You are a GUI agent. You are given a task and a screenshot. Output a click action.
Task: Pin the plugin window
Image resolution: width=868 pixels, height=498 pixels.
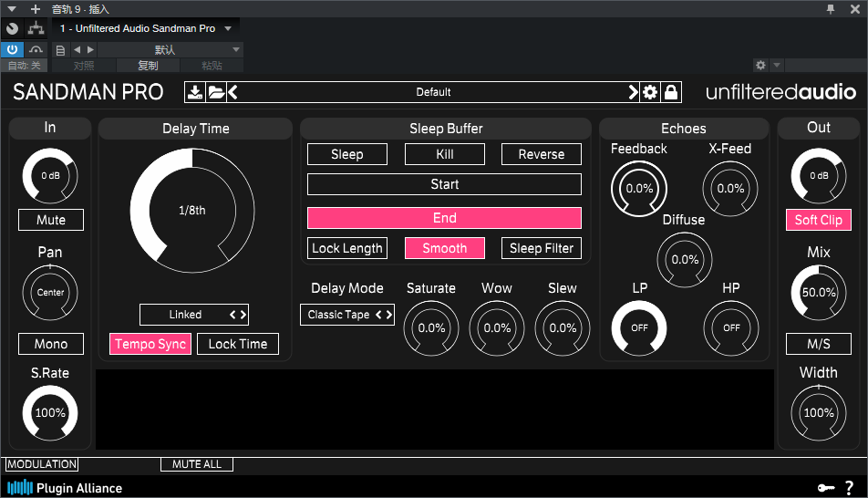pyautogui.click(x=830, y=9)
